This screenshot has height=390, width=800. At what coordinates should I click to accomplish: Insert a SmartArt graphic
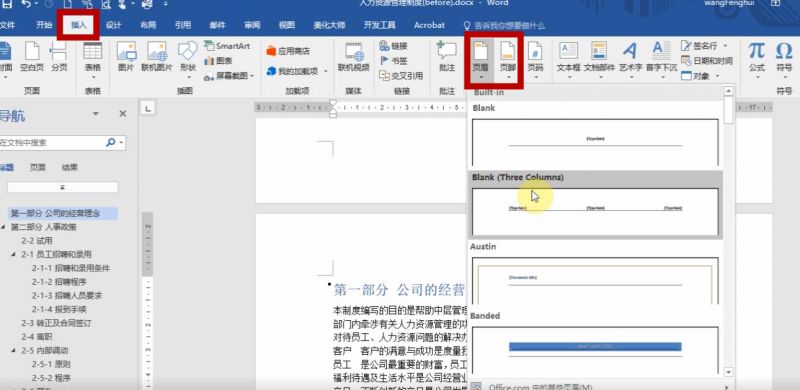coord(227,46)
